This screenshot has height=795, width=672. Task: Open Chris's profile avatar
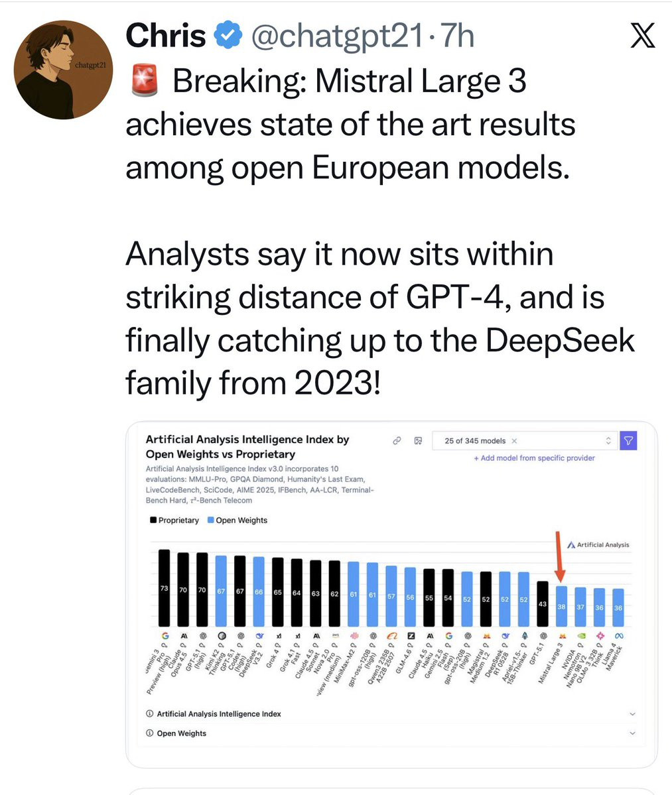pos(63,70)
